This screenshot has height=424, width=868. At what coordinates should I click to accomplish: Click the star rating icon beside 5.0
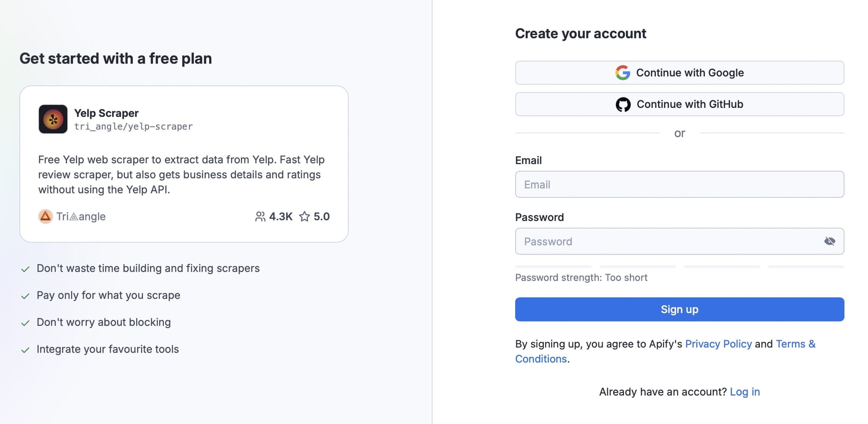[x=304, y=216]
